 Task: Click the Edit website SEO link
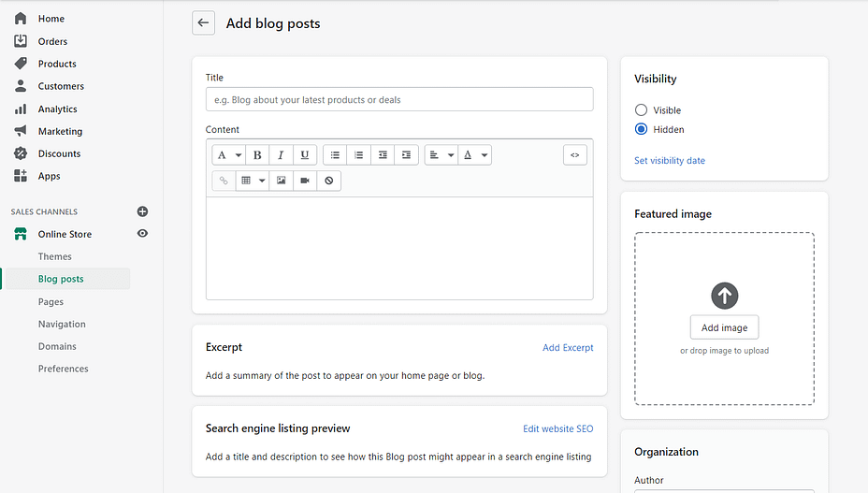tap(557, 428)
